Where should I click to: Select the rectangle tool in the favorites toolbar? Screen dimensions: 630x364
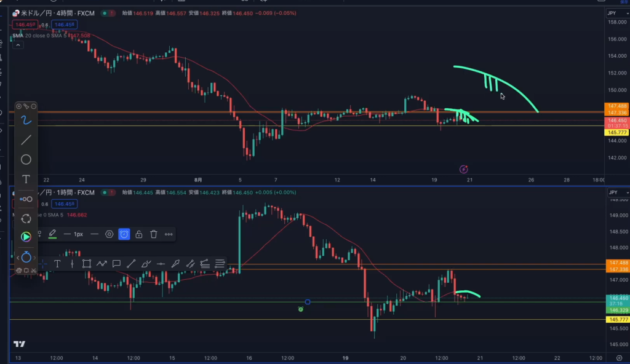(86, 264)
